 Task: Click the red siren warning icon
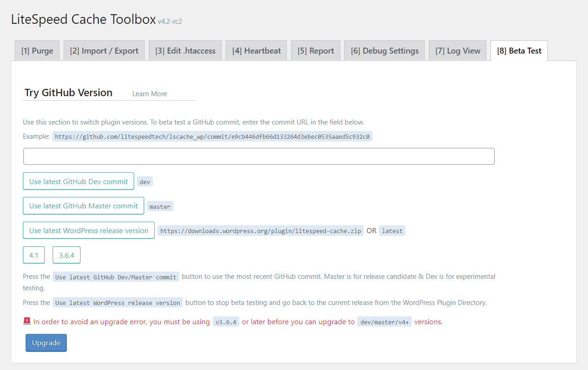[x=27, y=321]
